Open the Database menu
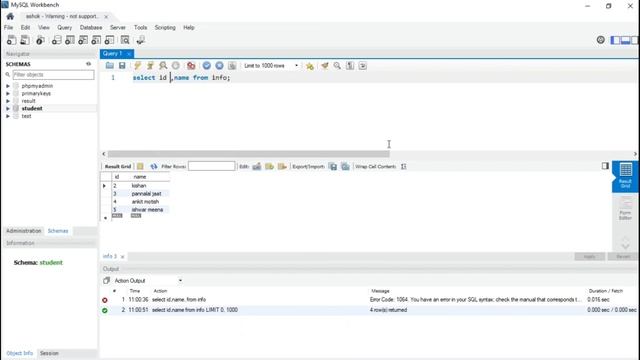 pos(91,27)
